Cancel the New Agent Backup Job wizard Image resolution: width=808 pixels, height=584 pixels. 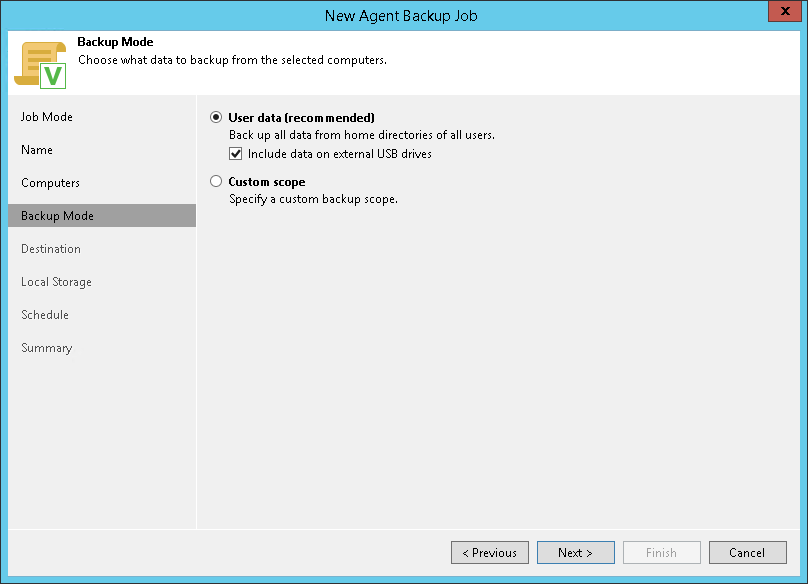coord(747,553)
